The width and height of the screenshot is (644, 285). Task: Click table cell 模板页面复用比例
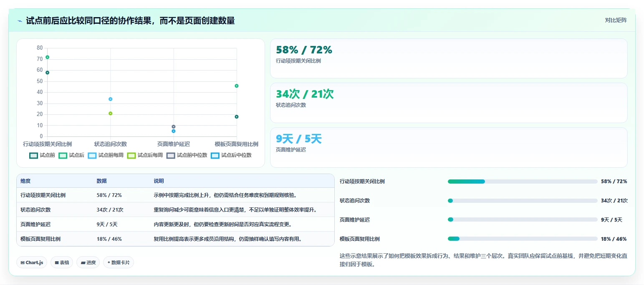(x=40, y=239)
